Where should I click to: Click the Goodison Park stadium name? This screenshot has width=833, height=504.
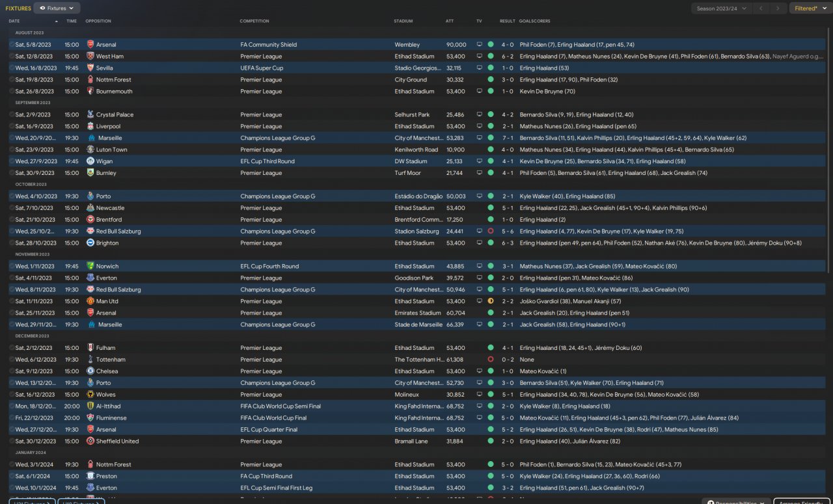[x=414, y=278]
